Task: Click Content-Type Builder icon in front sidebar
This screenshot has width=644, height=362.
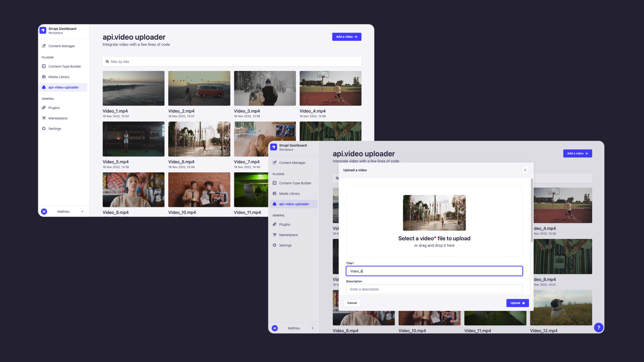Action: (274, 183)
